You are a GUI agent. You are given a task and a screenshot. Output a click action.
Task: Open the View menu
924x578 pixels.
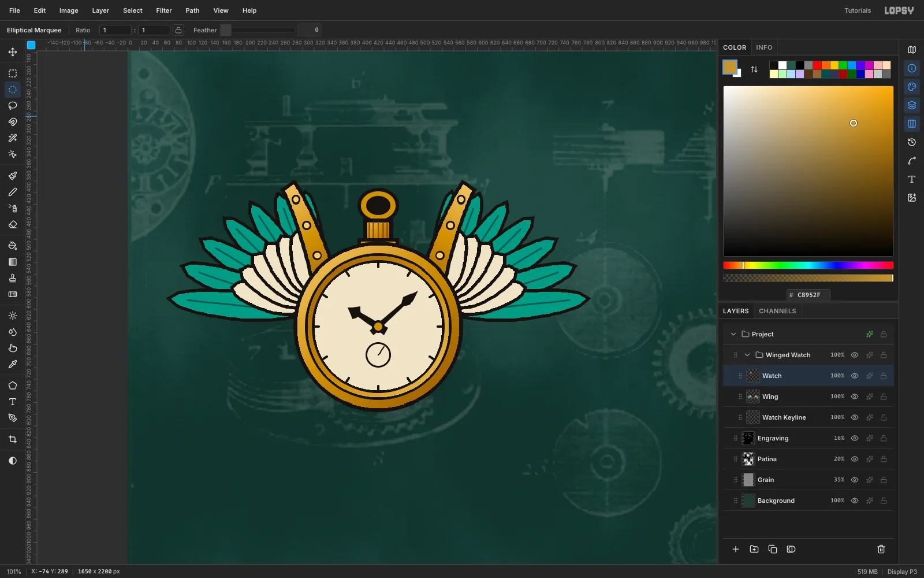pyautogui.click(x=221, y=10)
